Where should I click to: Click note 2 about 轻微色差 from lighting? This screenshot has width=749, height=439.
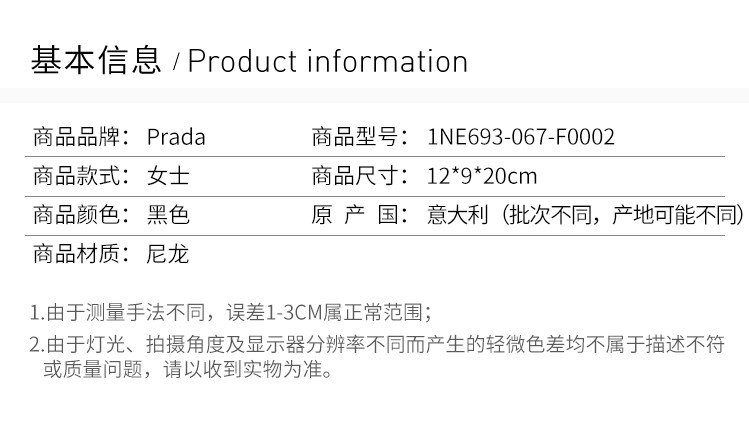(x=376, y=345)
